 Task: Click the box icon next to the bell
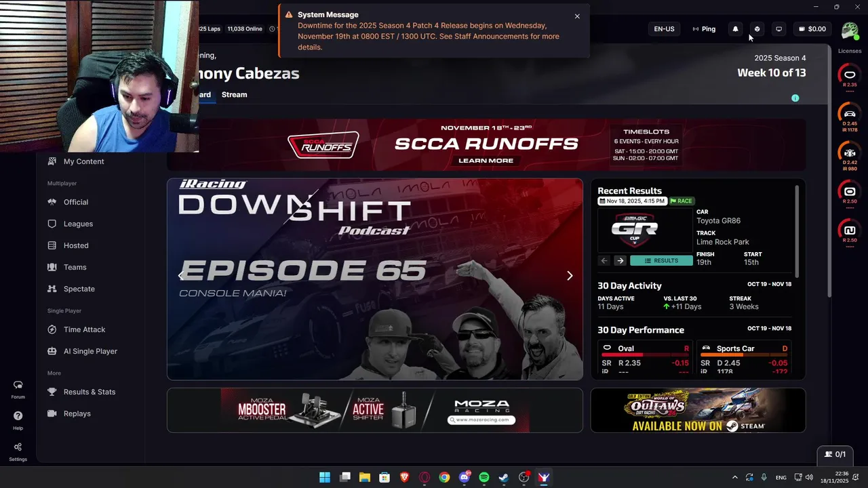click(757, 29)
